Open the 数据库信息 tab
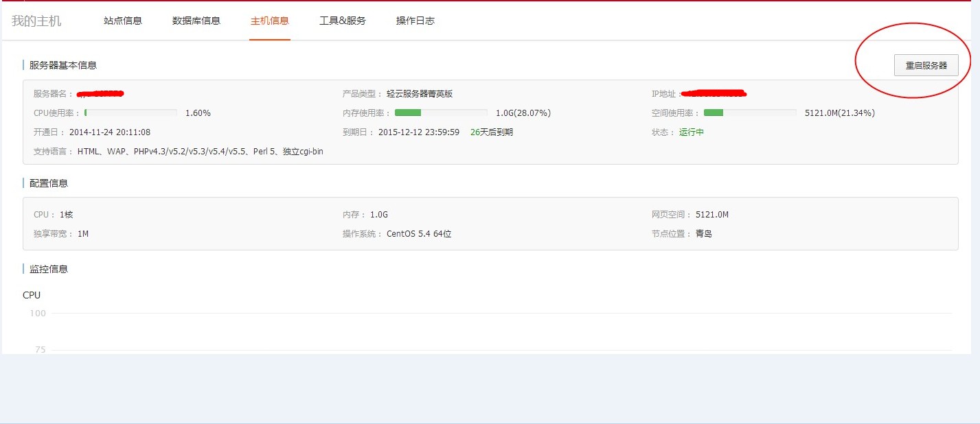980x424 pixels. (x=196, y=21)
